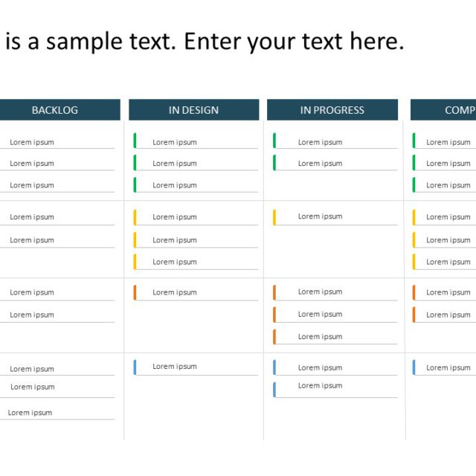
Task: Click the BACKLOG column header
Action: pyautogui.click(x=54, y=110)
